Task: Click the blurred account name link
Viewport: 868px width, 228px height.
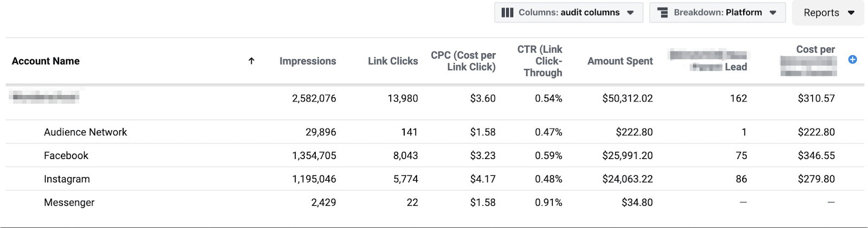Action: coord(46,98)
